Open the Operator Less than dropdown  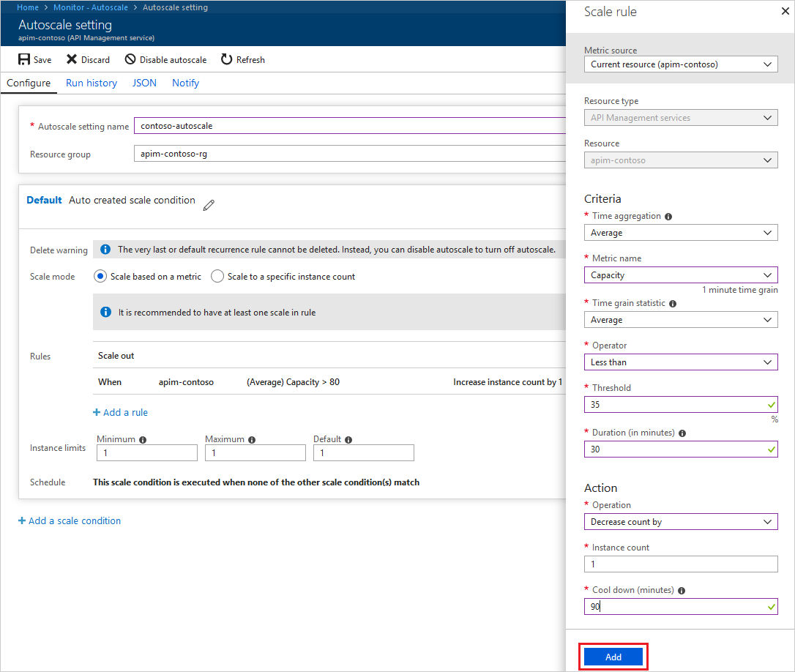click(680, 362)
